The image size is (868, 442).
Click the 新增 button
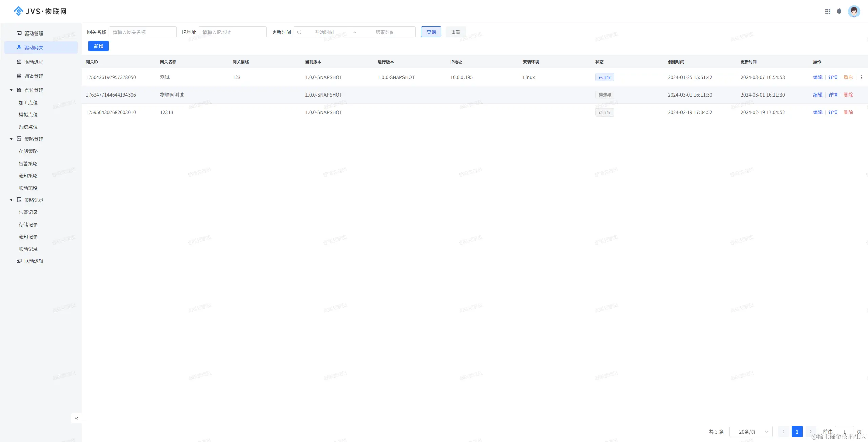click(98, 46)
